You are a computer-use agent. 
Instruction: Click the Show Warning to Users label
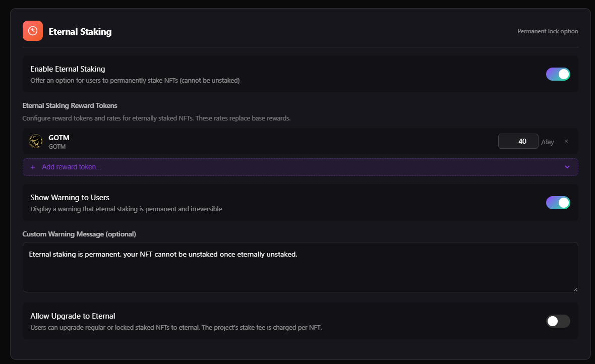pyautogui.click(x=70, y=198)
